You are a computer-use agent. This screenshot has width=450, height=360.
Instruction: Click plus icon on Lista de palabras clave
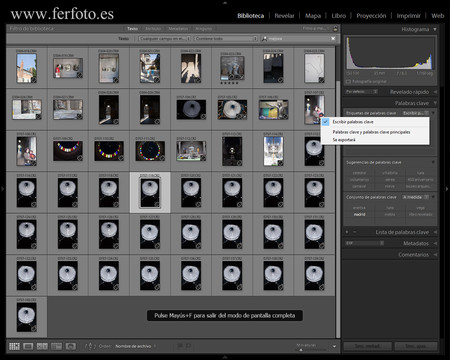click(x=347, y=232)
